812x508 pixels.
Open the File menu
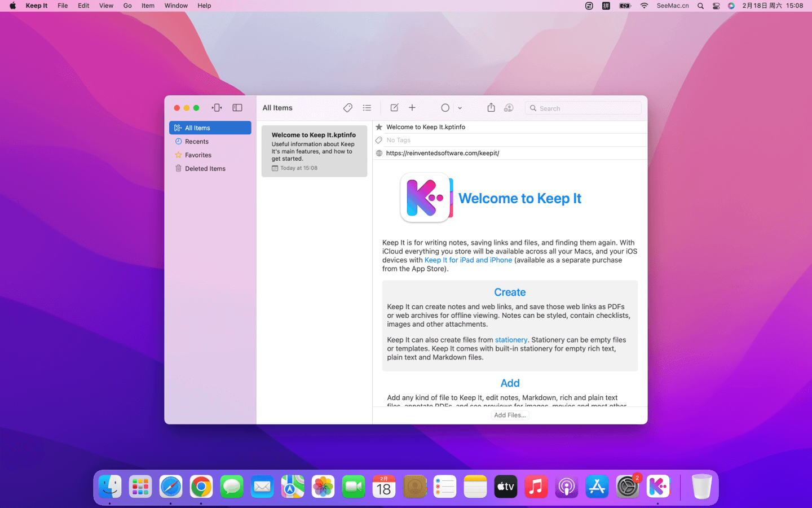(63, 6)
